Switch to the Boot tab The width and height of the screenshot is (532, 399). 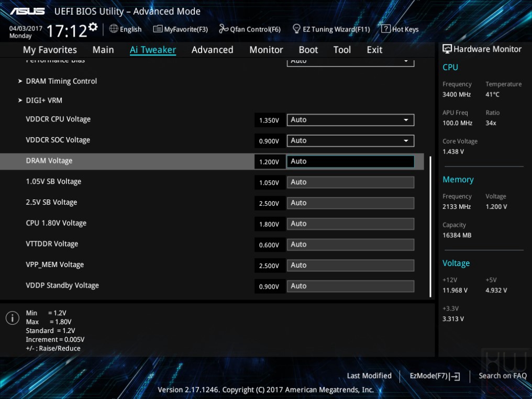point(308,50)
